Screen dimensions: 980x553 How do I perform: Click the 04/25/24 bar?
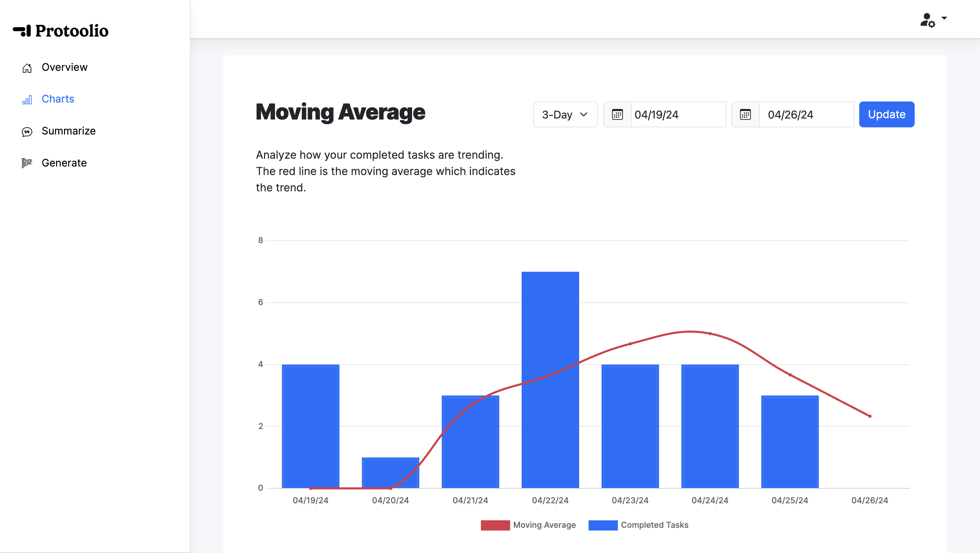click(790, 442)
